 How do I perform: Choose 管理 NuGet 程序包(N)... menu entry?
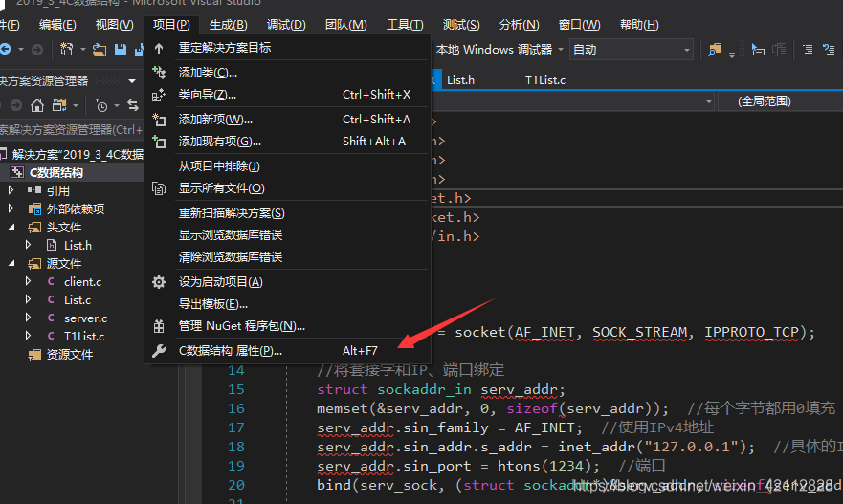288,325
